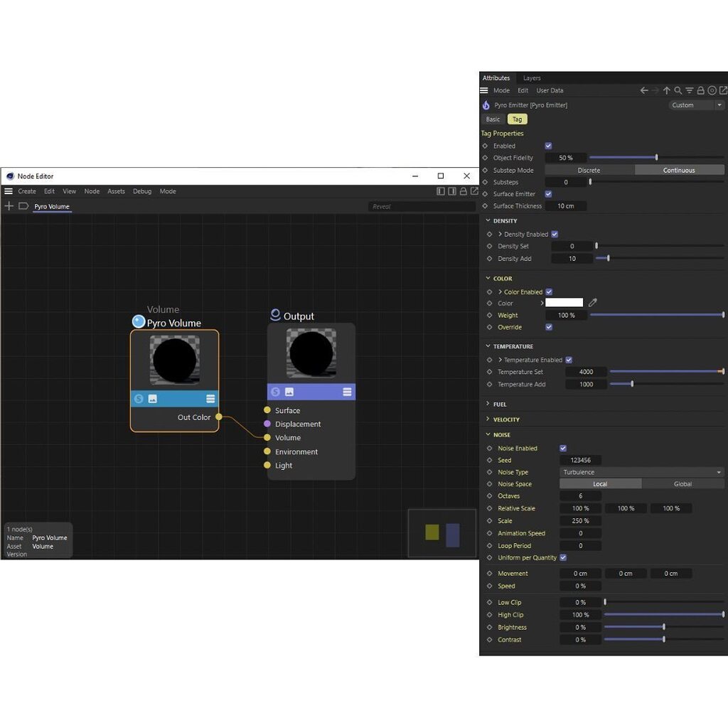Click the Node Editor lock icon

pyautogui.click(x=463, y=191)
